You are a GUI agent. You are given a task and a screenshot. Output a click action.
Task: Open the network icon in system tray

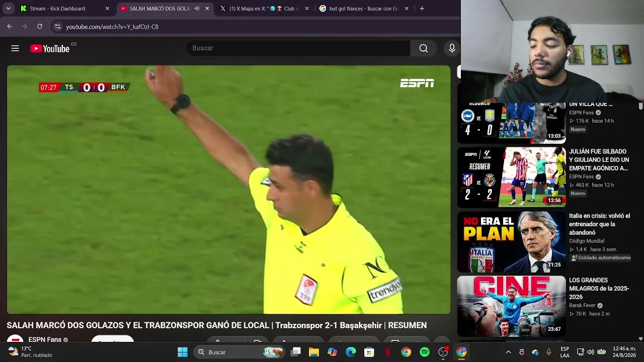(x=580, y=352)
